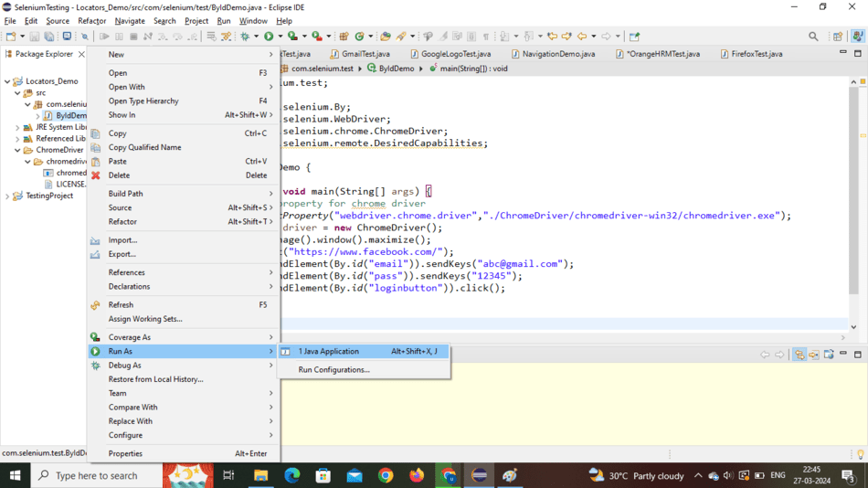Open dropdown arrow next to Run button
This screenshot has width=868, height=488.
point(279,37)
